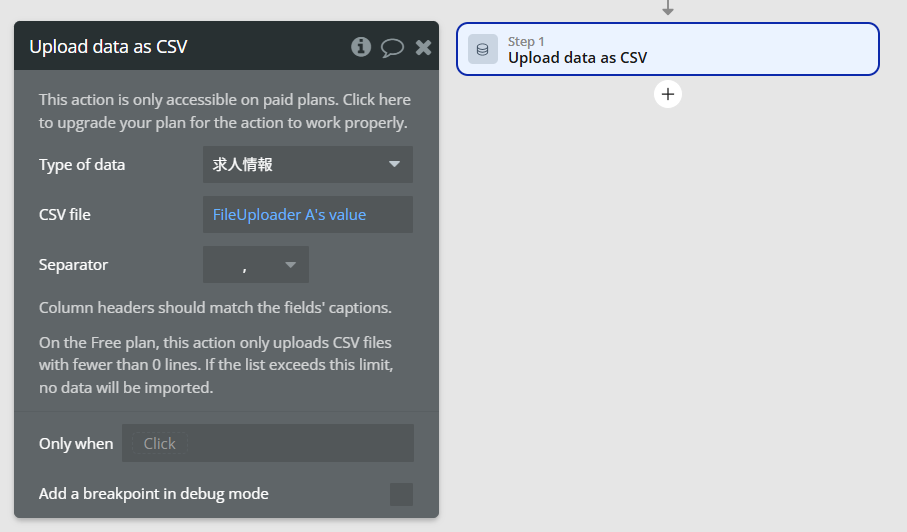Click the 'Step 1' label text
This screenshot has width=907, height=532.
(526, 42)
